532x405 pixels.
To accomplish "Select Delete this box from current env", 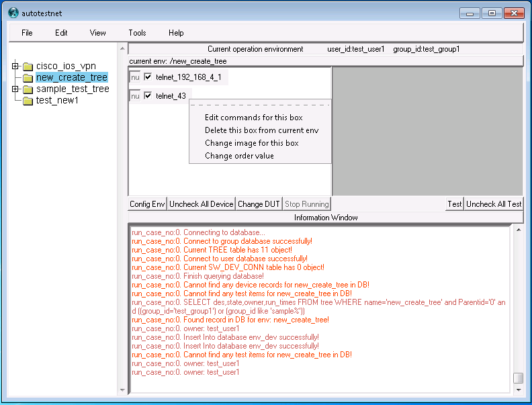I will point(261,130).
